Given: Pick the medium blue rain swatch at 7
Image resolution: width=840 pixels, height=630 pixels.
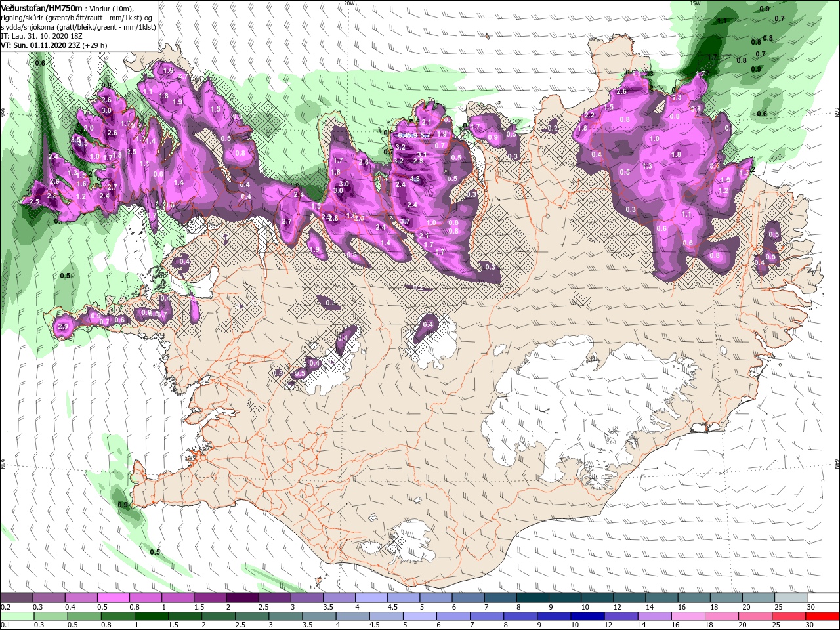Looking at the screenshot, I should (488, 616).
